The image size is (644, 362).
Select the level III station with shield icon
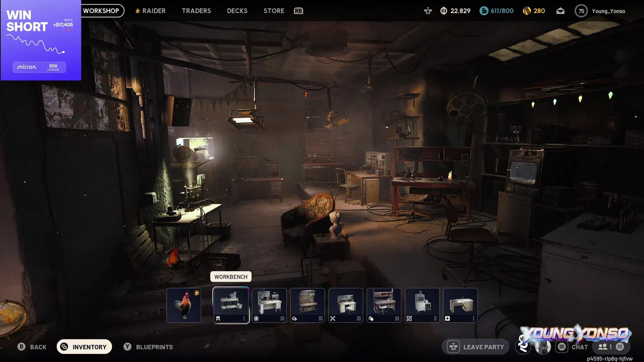269,305
